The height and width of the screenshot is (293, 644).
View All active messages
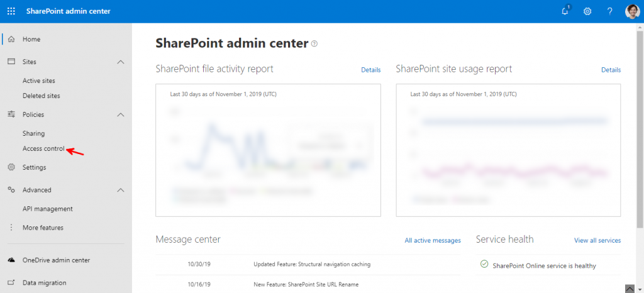(x=433, y=240)
